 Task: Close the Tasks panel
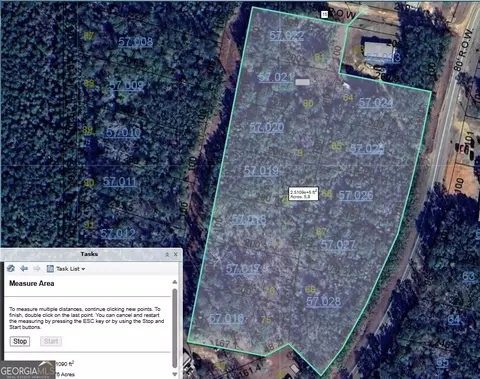[x=176, y=255]
